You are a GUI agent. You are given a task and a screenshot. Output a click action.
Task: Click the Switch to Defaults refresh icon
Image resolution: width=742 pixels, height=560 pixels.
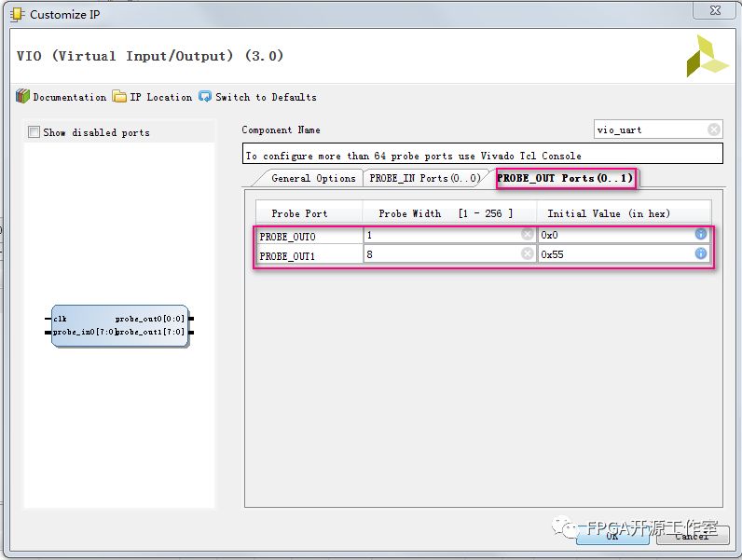pos(205,97)
